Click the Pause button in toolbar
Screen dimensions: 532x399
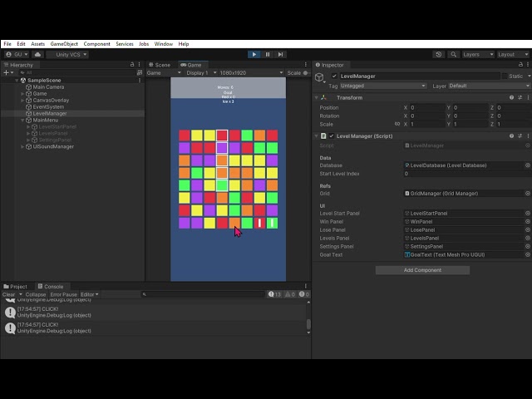click(268, 54)
